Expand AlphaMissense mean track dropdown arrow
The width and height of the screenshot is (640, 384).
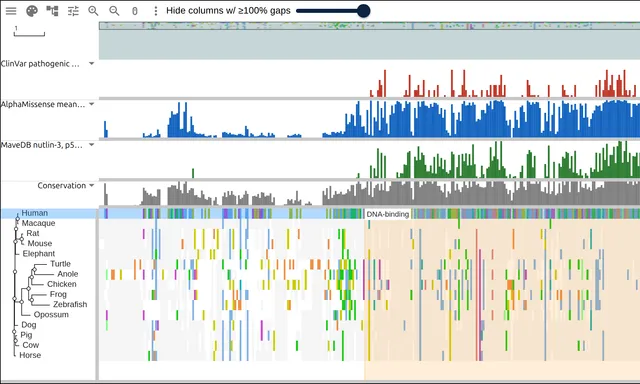tap(91, 104)
